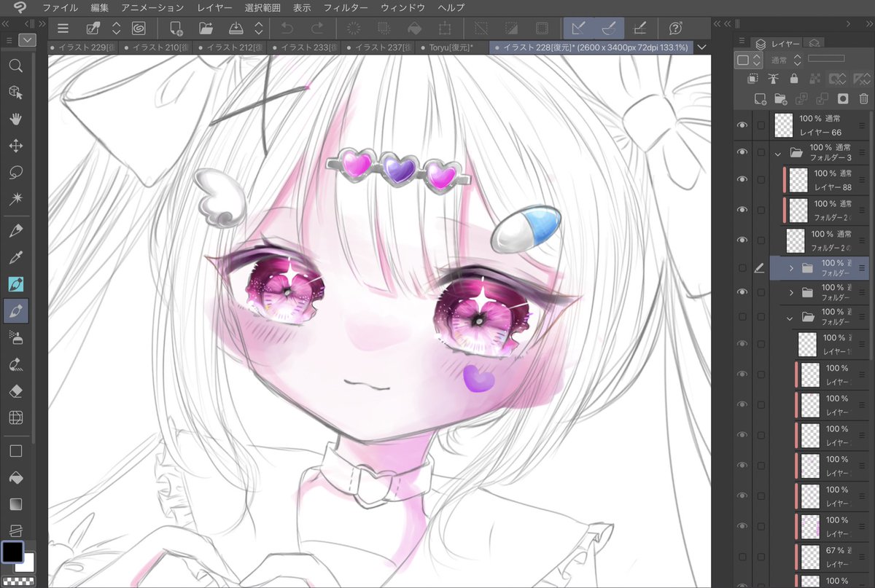Hide layer レイヤー 66 via eye icon
Screen dimensions: 875x588
[742, 125]
